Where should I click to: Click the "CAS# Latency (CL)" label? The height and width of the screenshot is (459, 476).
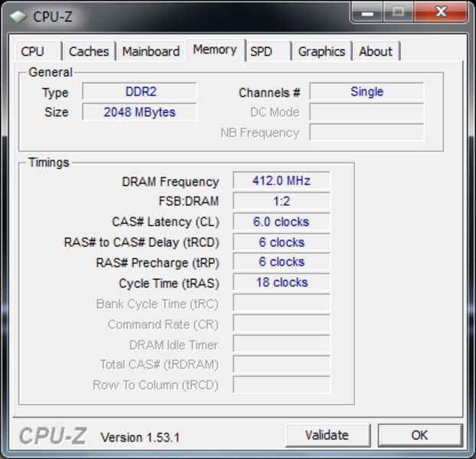[165, 222]
